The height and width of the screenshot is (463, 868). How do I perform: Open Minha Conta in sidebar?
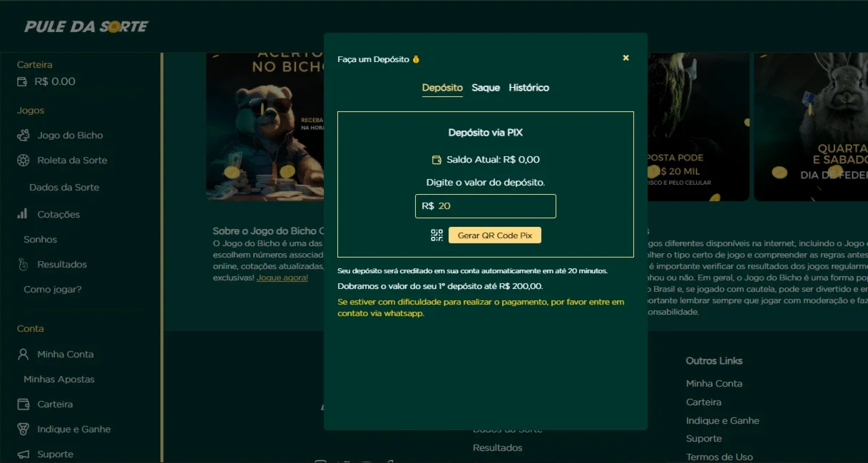tap(66, 354)
